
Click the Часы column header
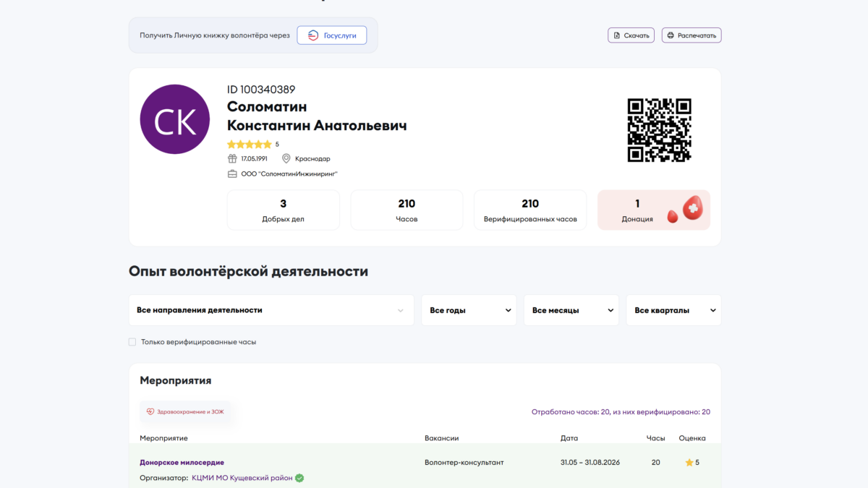tap(655, 438)
